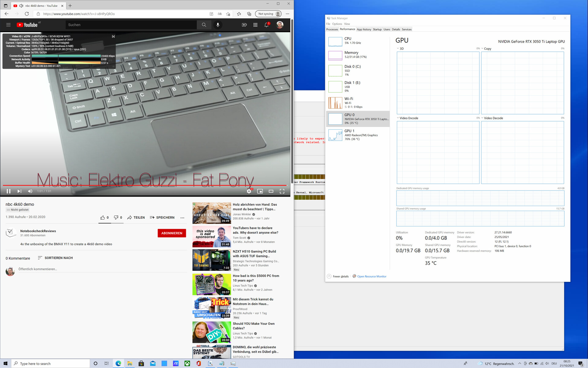
Task: Open video settings gear
Action: (249, 191)
